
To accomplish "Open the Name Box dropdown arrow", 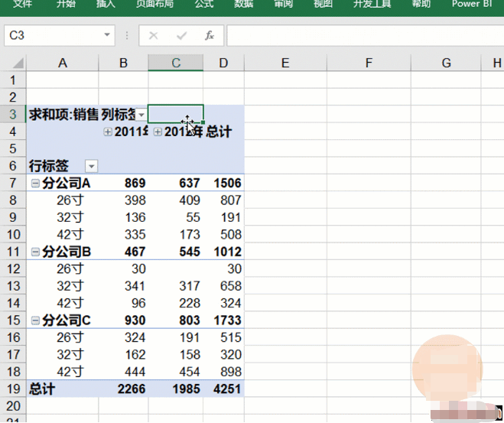I will [107, 35].
